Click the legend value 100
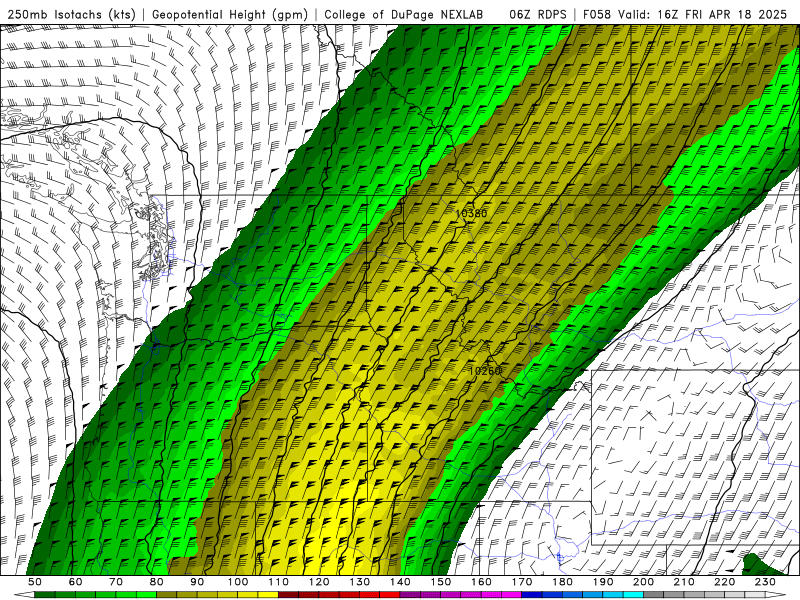The height and width of the screenshot is (600, 800). click(x=238, y=582)
